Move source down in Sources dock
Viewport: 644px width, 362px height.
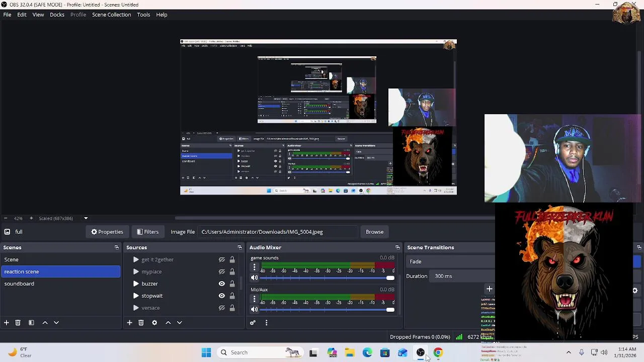[x=179, y=323]
